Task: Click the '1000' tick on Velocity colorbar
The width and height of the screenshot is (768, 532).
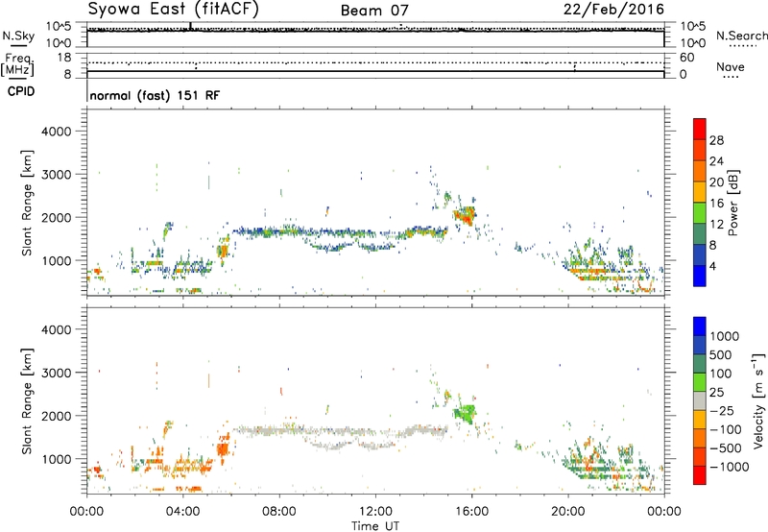Action: pos(725,336)
